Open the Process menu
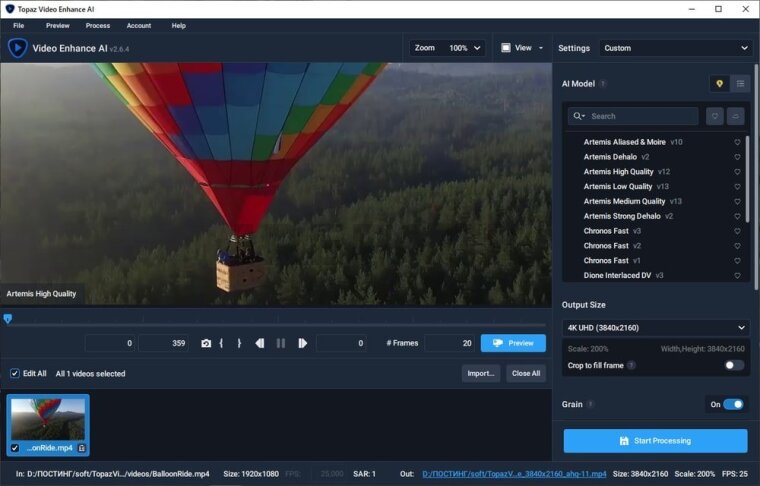760x486 pixels. click(x=98, y=25)
